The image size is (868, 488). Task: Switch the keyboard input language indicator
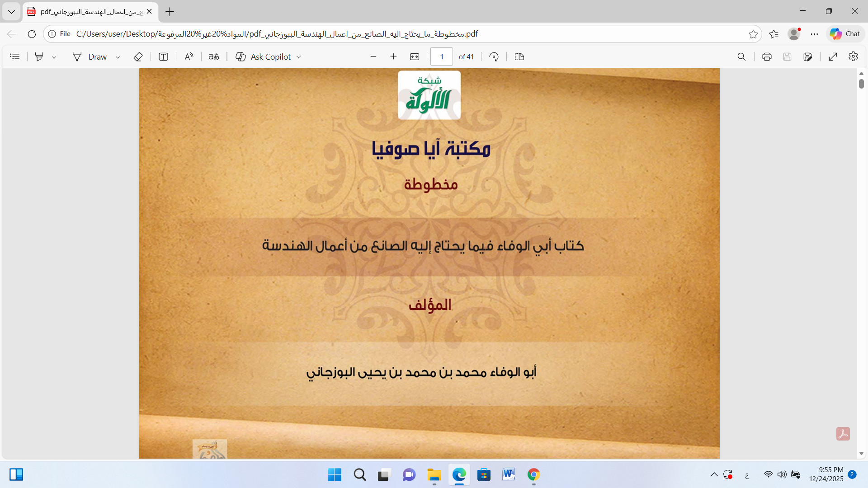click(x=747, y=475)
